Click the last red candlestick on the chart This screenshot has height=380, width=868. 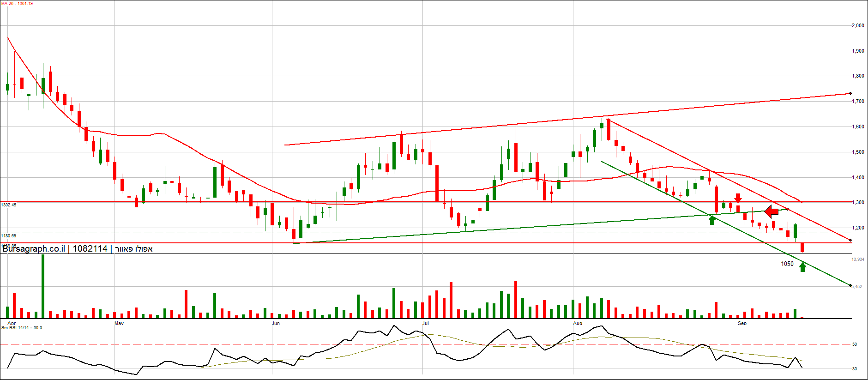pos(802,247)
